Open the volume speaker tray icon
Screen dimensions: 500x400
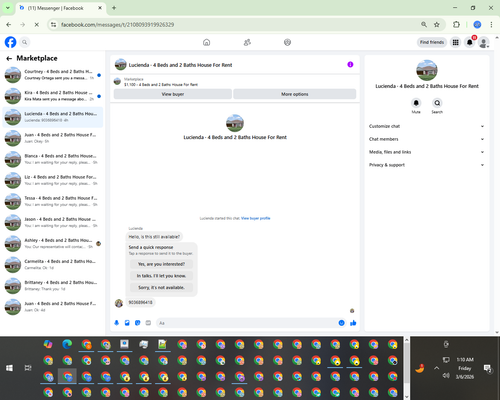coord(446,376)
